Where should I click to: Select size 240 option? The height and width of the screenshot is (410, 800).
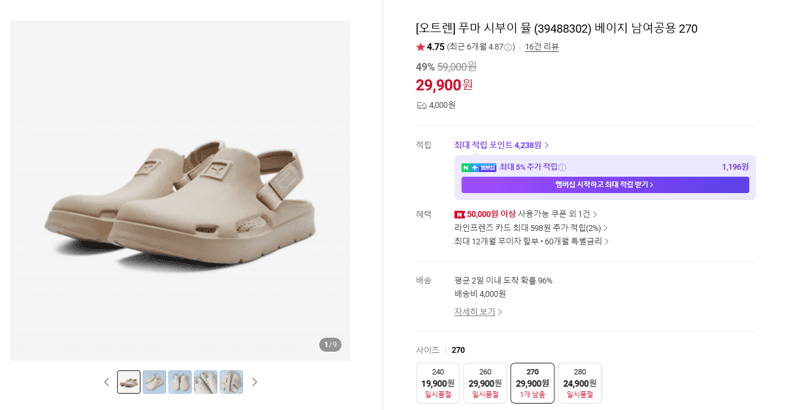[438, 383]
